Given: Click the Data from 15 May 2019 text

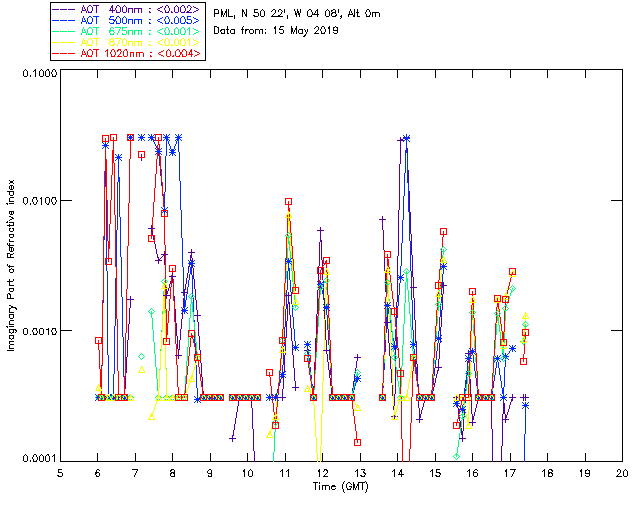Looking at the screenshot, I should (276, 30).
